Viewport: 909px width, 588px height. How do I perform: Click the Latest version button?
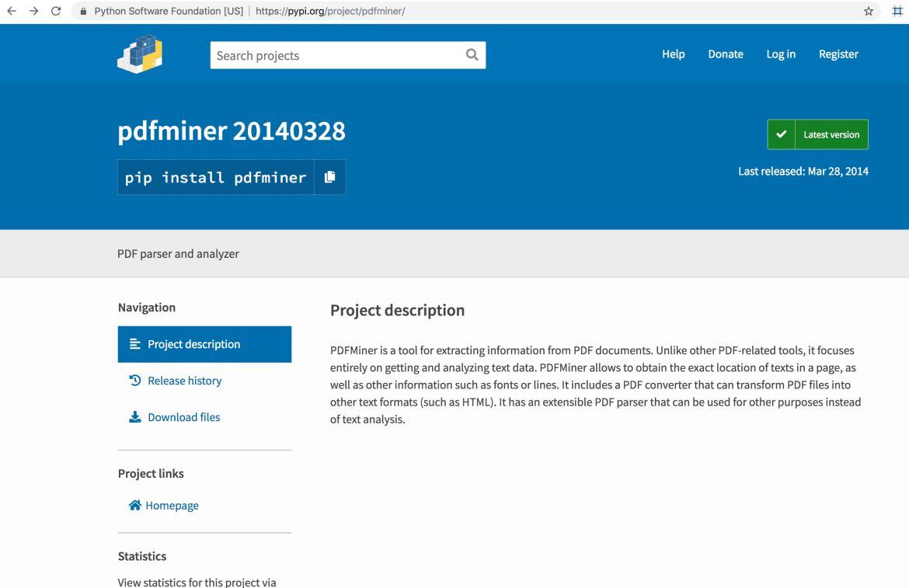tap(818, 134)
